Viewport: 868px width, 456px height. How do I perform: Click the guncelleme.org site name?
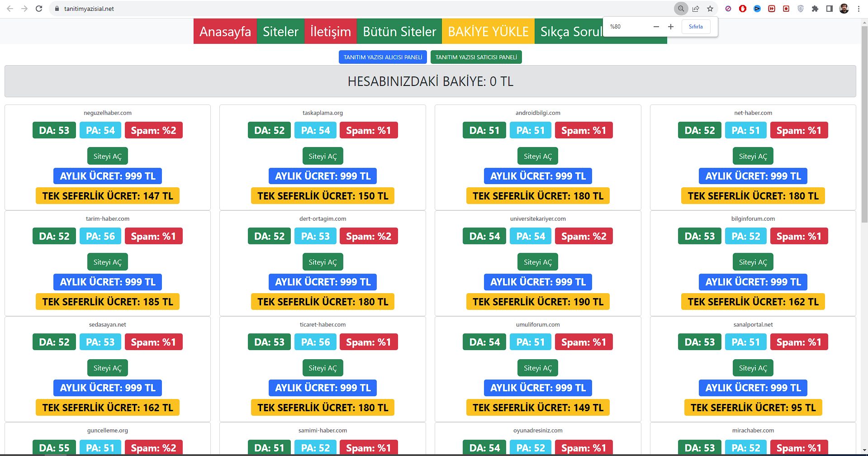click(x=108, y=430)
